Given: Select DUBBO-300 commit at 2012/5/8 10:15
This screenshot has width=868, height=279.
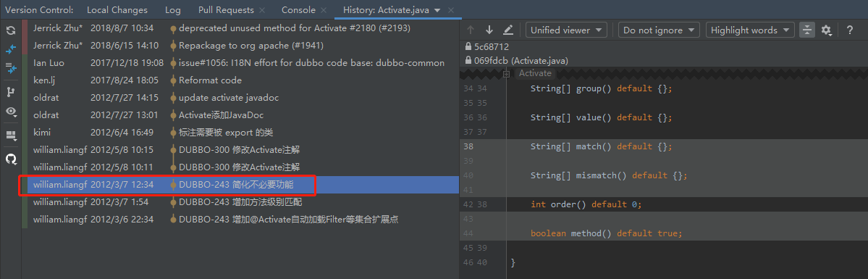Looking at the screenshot, I should (x=240, y=150).
